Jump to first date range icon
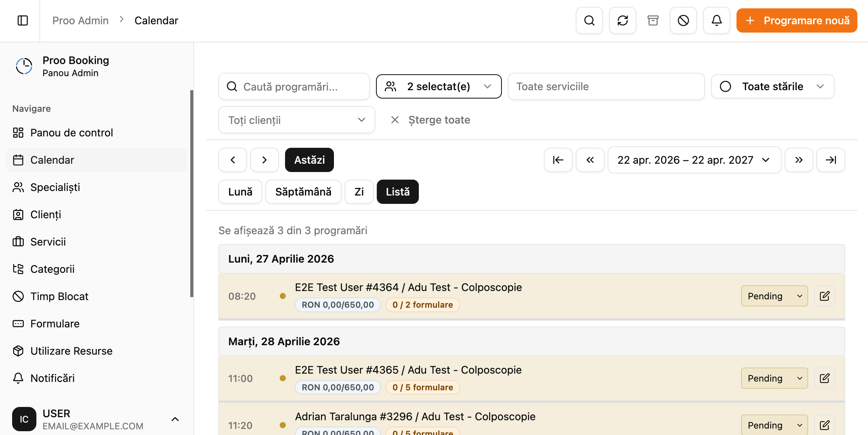Image resolution: width=868 pixels, height=435 pixels. [558, 160]
